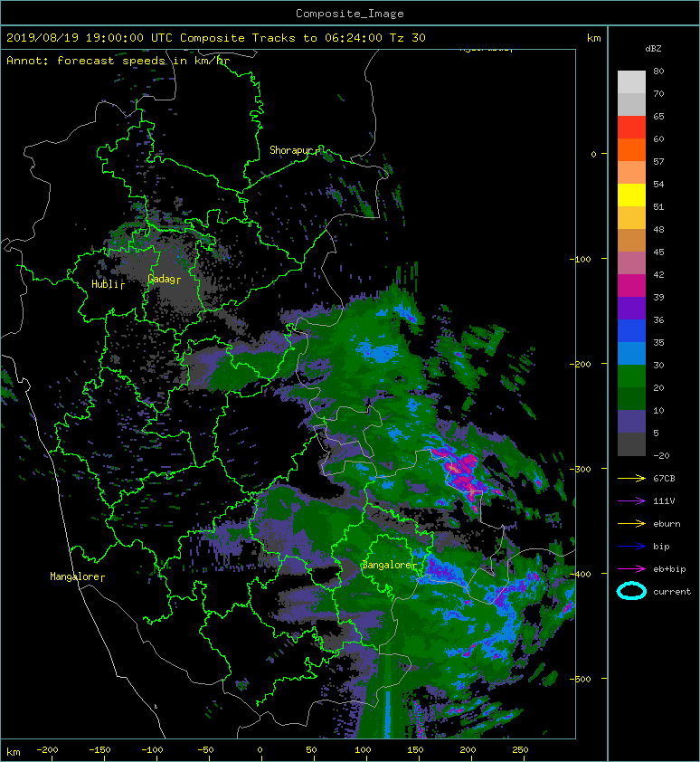The image size is (700, 762).
Task: Click the Shorapur city label
Action: click(294, 150)
